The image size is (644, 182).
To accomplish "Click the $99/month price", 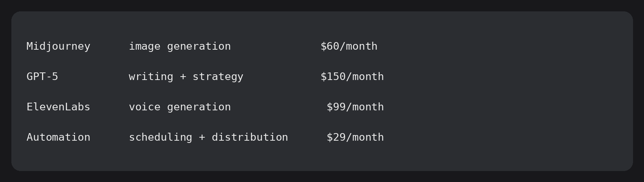I will [x=355, y=107].
